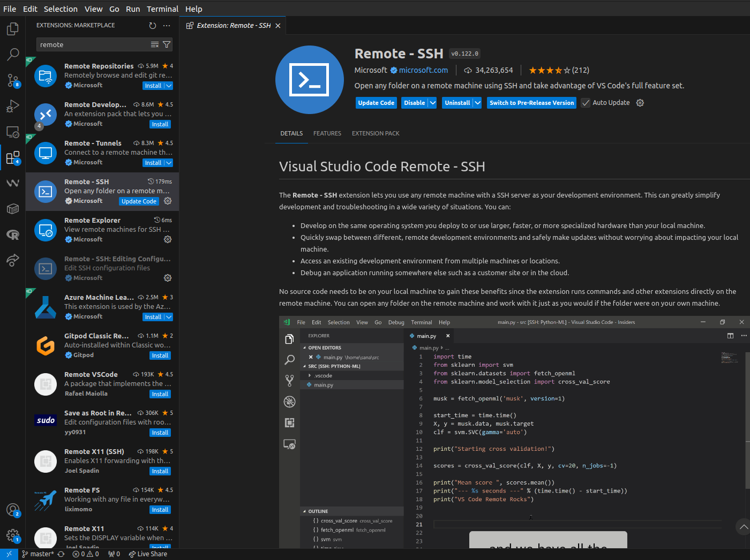This screenshot has height=560, width=750.
Task: Expand the Disable button dropdown arrow
Action: click(432, 103)
